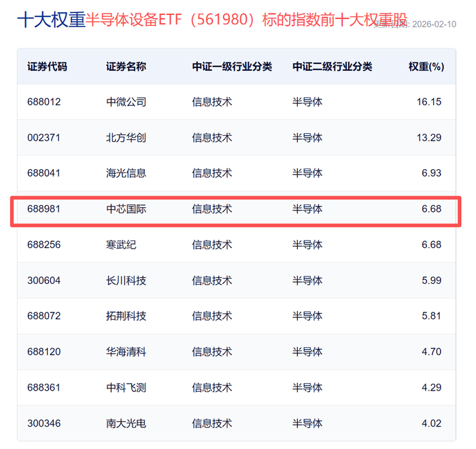The image size is (476, 449).
Task: Click the 证券名称 column header
Action: [126, 67]
